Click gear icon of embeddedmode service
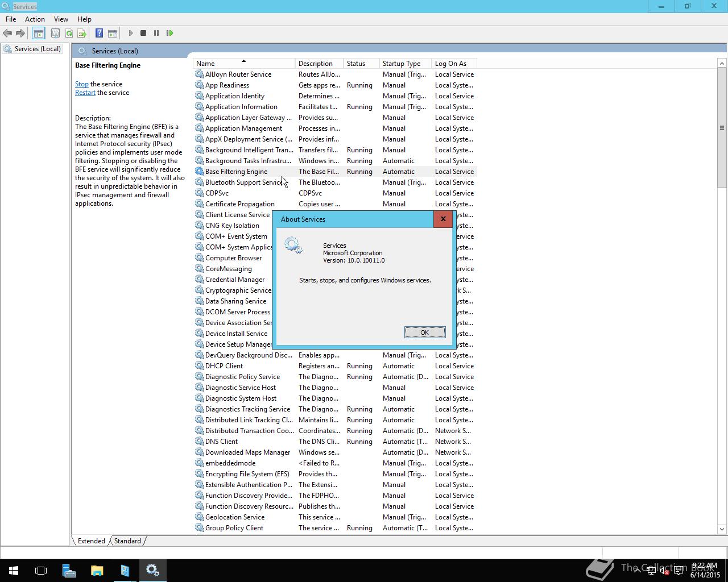Image resolution: width=728 pixels, height=582 pixels. coord(200,463)
